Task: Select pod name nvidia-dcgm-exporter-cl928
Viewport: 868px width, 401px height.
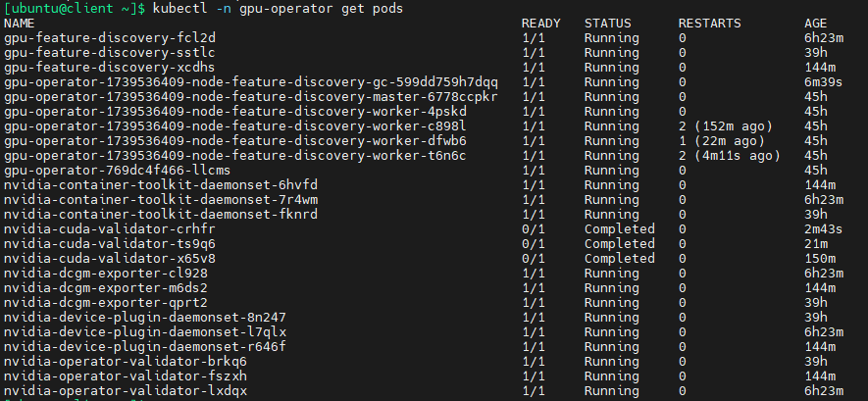Action: pos(106,274)
